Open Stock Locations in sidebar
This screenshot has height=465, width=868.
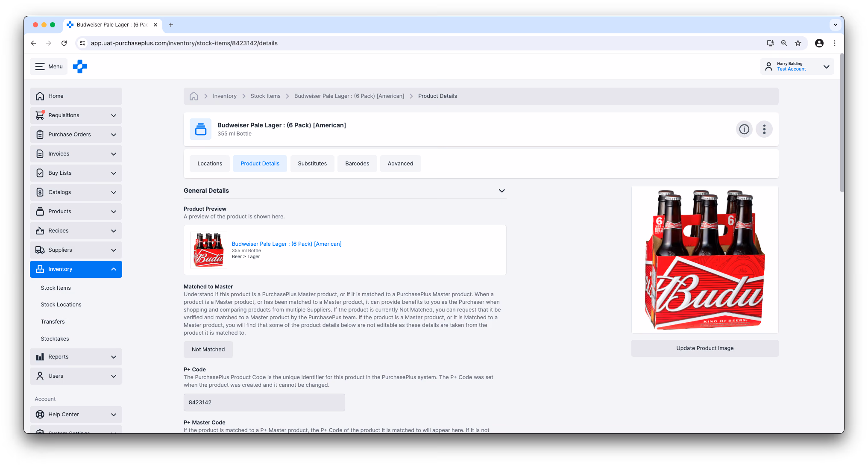pyautogui.click(x=61, y=304)
